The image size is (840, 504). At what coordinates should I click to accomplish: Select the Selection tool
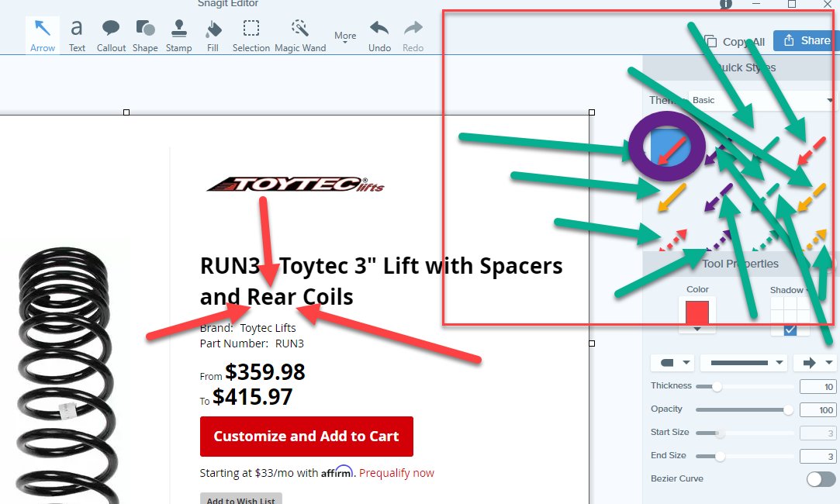point(251,36)
